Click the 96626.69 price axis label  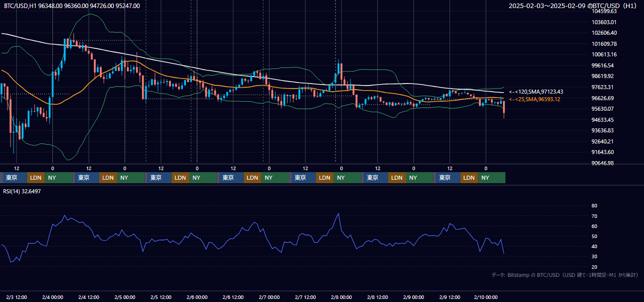coord(603,98)
